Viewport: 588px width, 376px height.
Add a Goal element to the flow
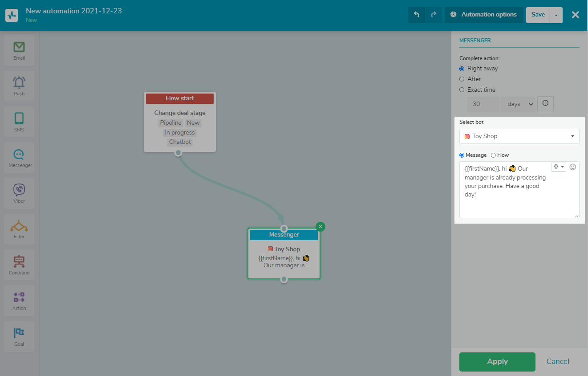click(19, 337)
